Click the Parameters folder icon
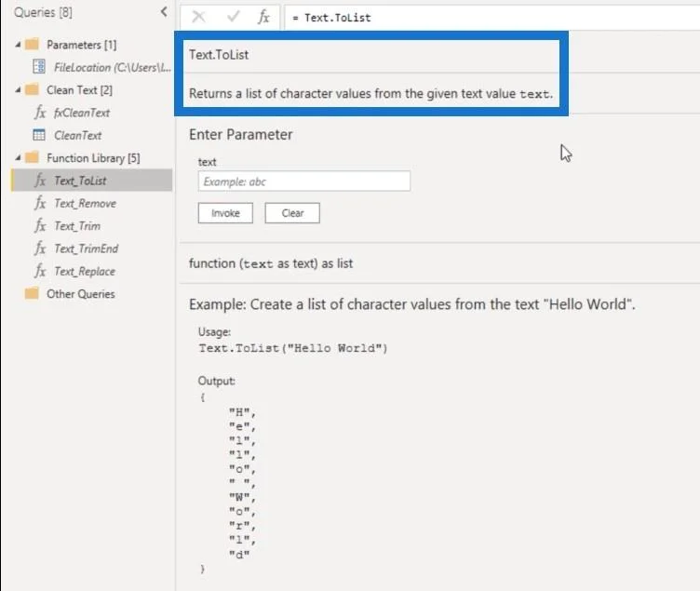 pyautogui.click(x=32, y=44)
